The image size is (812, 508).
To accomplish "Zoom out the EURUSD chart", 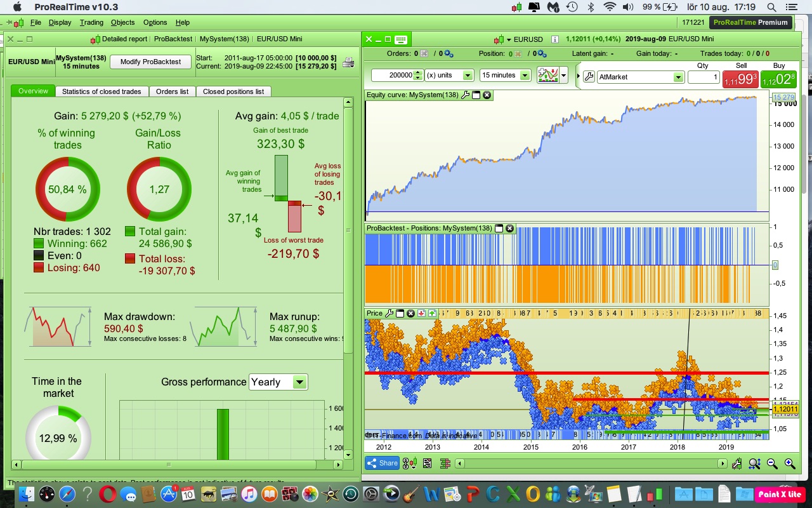I will point(772,464).
